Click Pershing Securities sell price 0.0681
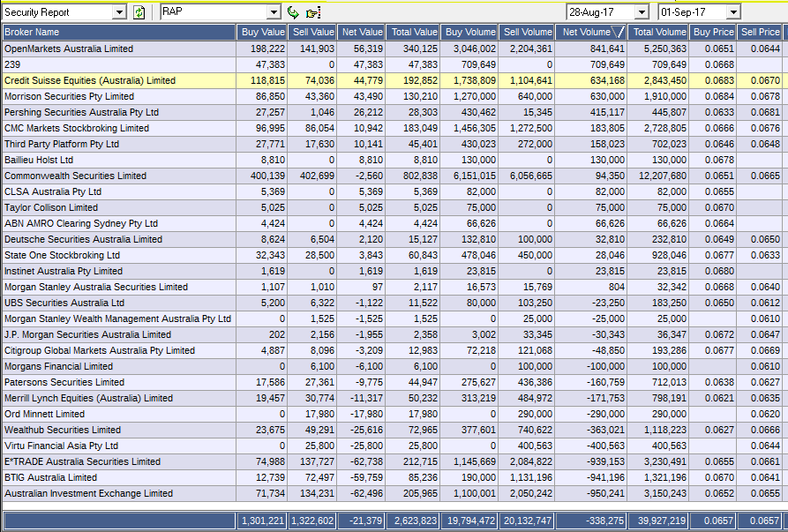The height and width of the screenshot is (532, 788). [x=765, y=113]
